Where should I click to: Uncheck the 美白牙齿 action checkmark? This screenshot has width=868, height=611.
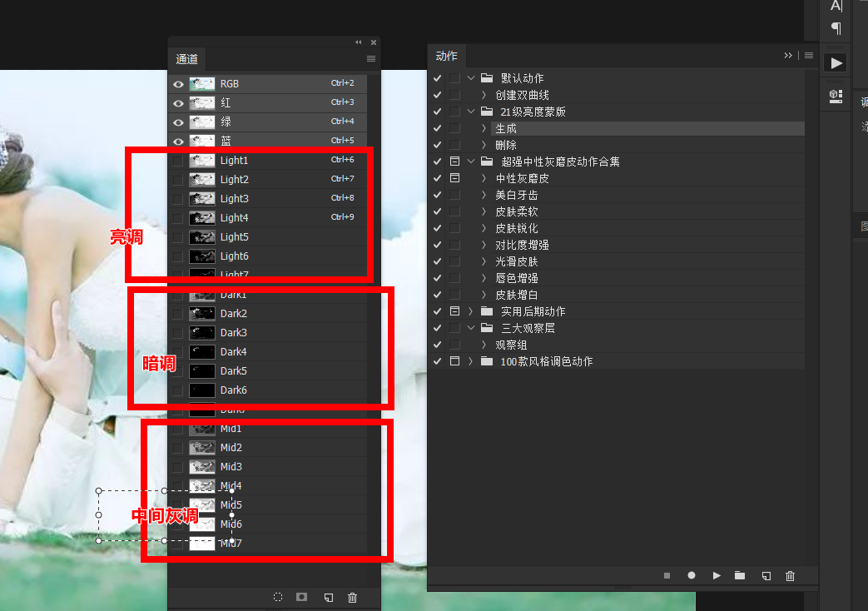tap(436, 194)
